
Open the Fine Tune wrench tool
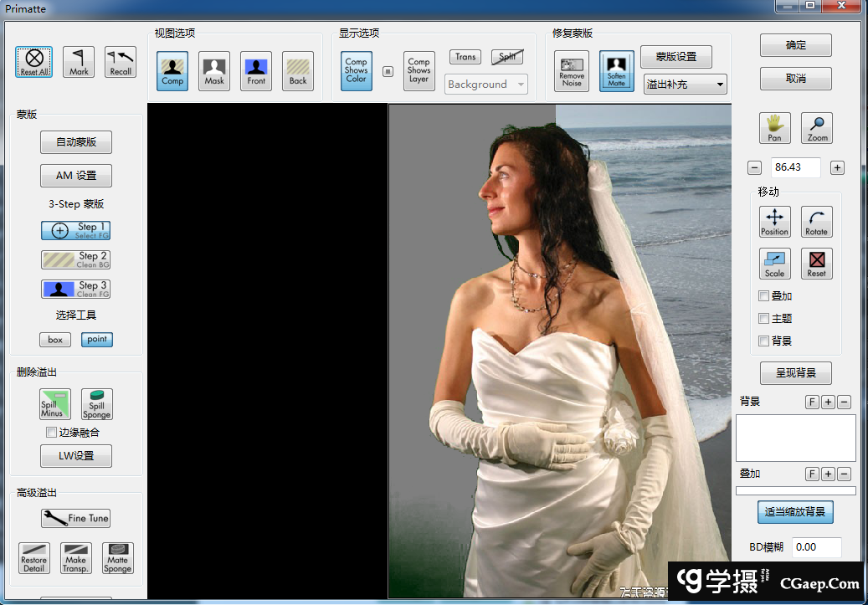pyautogui.click(x=75, y=519)
